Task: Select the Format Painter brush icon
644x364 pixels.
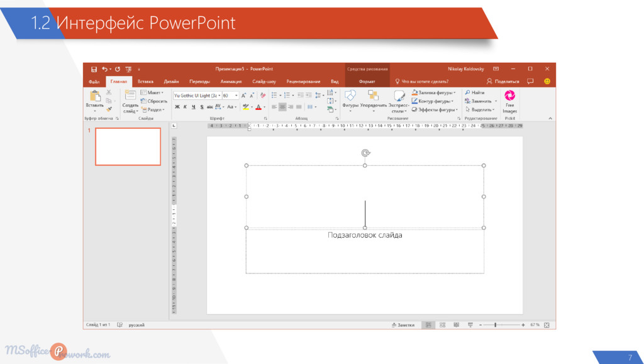Action: (109, 109)
